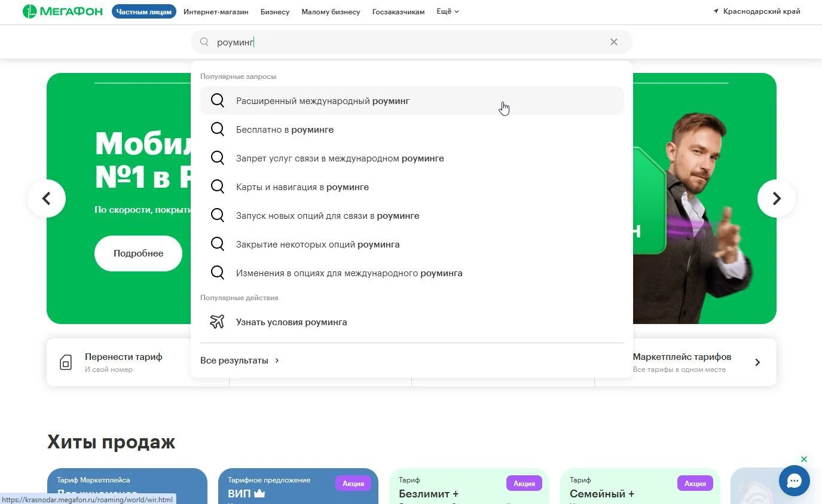The width and height of the screenshot is (822, 504).
Task: Open Перенести тариф quick link
Action: pyautogui.click(x=138, y=362)
